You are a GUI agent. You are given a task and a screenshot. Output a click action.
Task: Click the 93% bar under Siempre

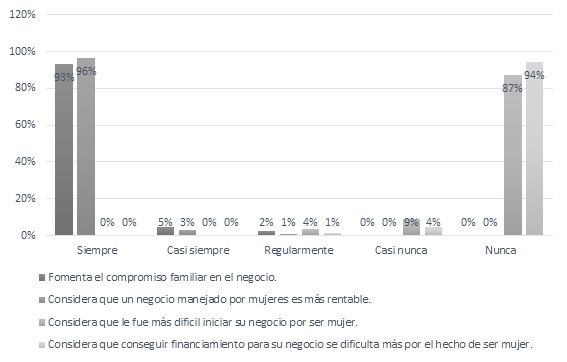[x=64, y=150]
